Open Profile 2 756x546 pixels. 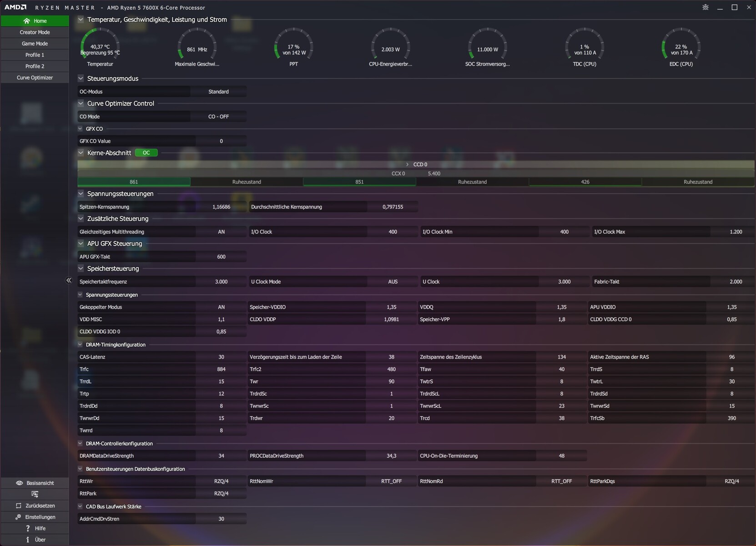click(x=35, y=66)
